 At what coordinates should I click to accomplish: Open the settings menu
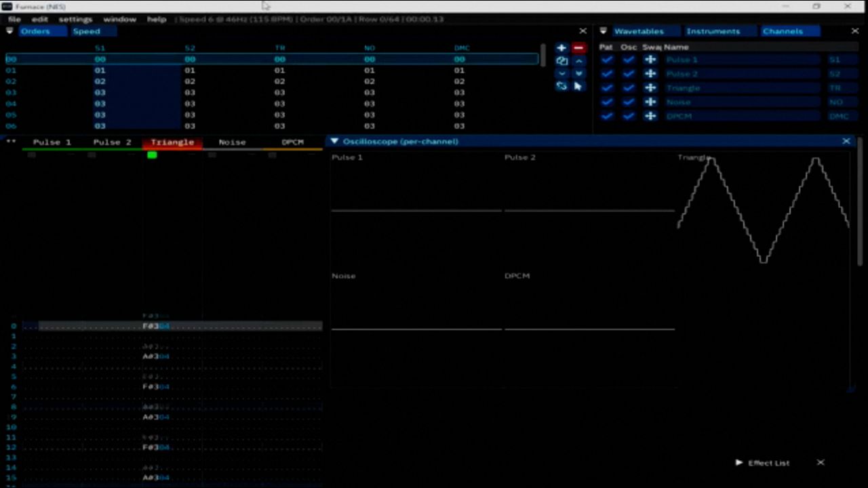75,19
